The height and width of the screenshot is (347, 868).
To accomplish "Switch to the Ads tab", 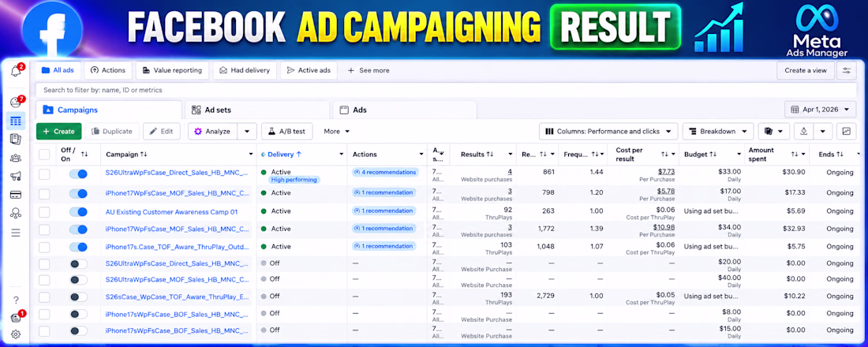I will point(405,110).
